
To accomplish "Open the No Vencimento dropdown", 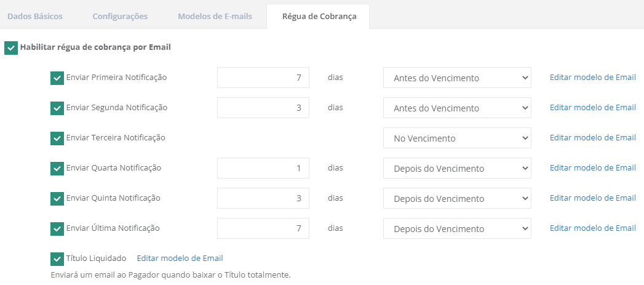I will pos(456,138).
